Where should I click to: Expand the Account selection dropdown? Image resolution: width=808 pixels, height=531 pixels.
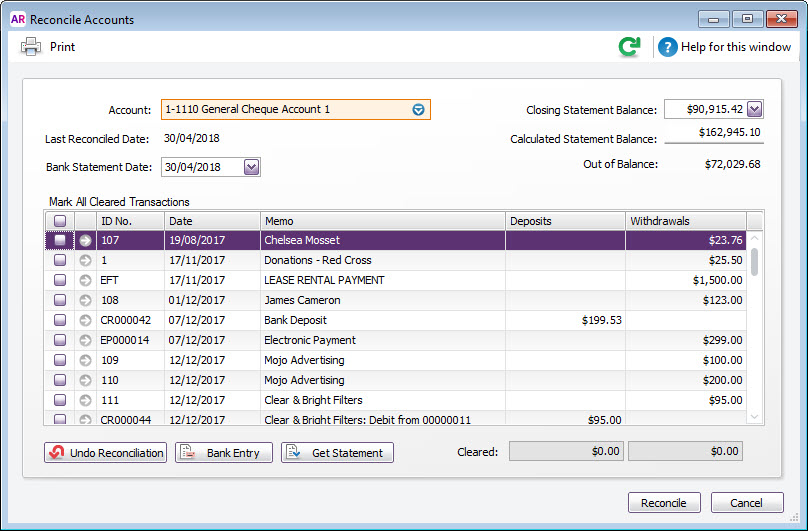click(419, 109)
